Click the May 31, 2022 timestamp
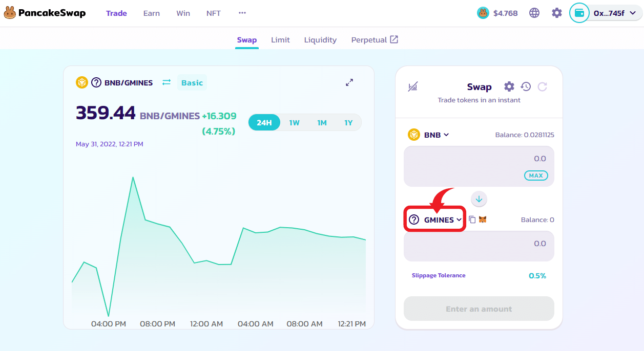 click(110, 144)
